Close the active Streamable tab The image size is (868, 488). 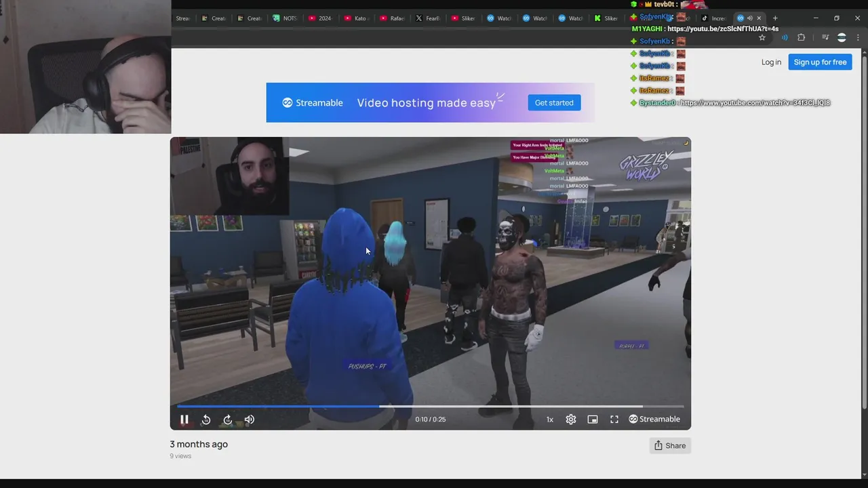click(759, 18)
